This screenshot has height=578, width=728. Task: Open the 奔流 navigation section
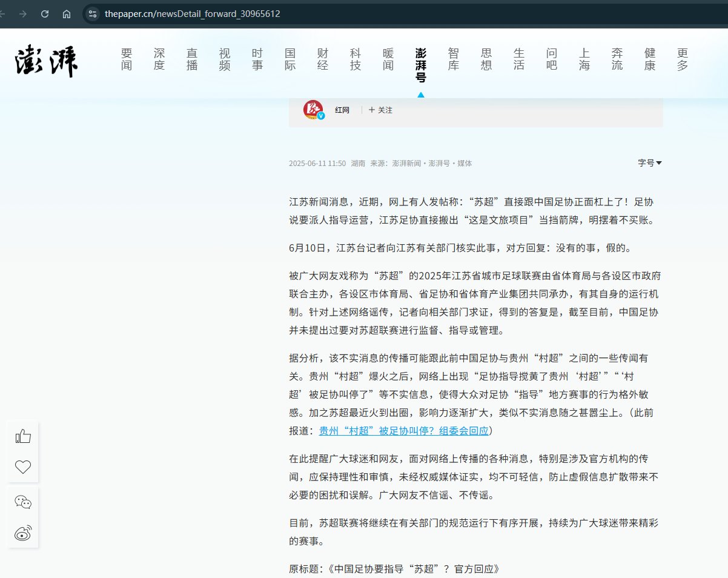(x=617, y=59)
